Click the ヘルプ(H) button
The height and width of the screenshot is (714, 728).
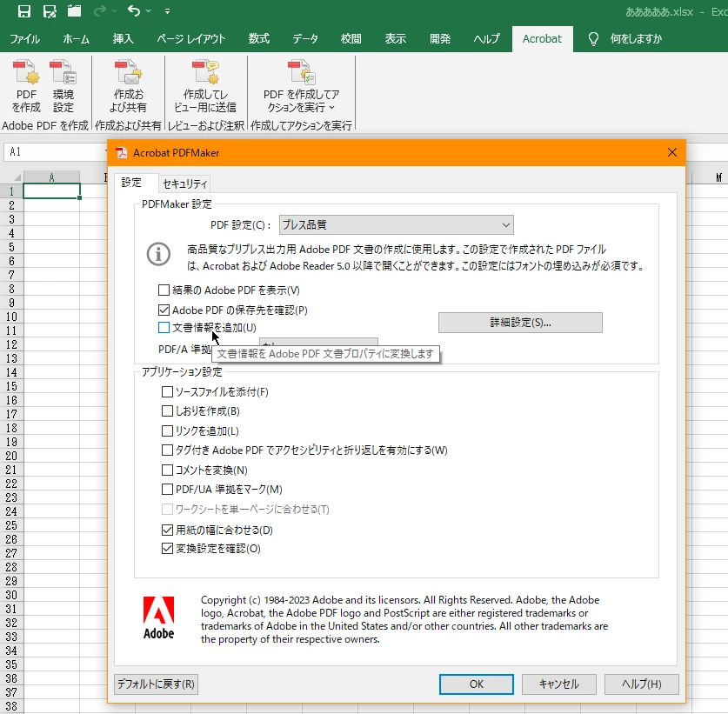coord(642,684)
